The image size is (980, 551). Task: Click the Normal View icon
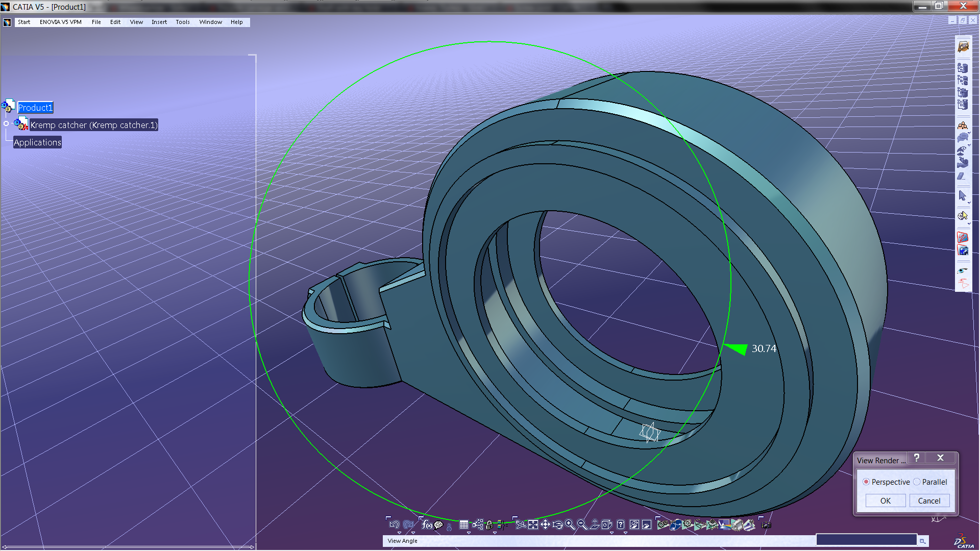[x=595, y=524]
